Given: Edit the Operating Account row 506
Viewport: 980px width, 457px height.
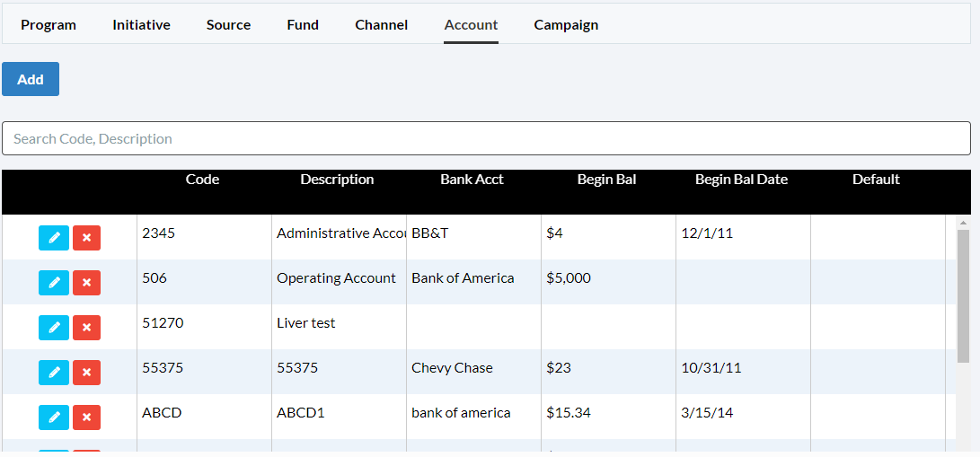Looking at the screenshot, I should pos(54,283).
